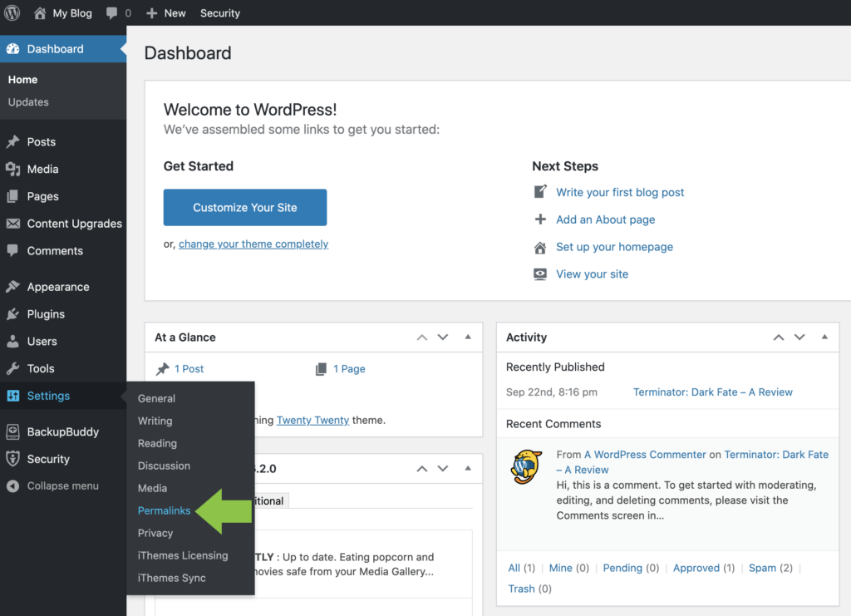Toggle the At a Glance panel triangle
This screenshot has width=851, height=616.
pyautogui.click(x=468, y=338)
